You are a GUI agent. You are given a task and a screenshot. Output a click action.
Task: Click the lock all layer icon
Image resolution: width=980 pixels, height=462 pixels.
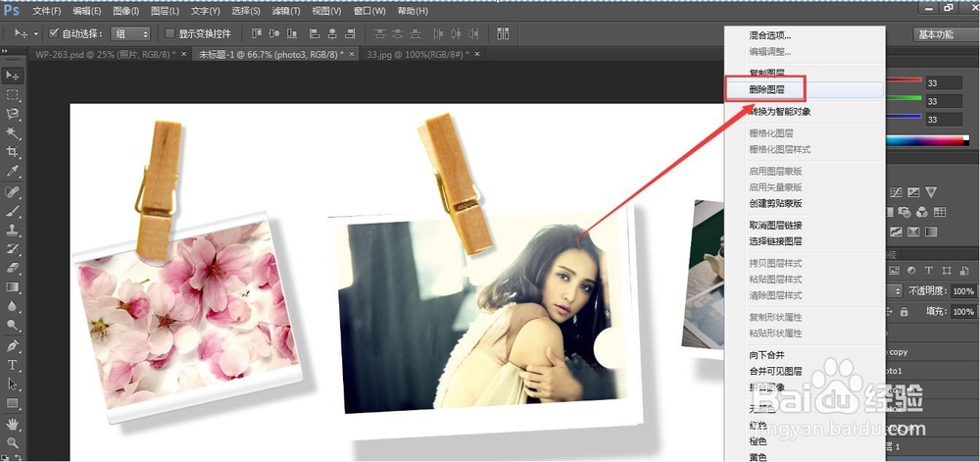point(904,311)
